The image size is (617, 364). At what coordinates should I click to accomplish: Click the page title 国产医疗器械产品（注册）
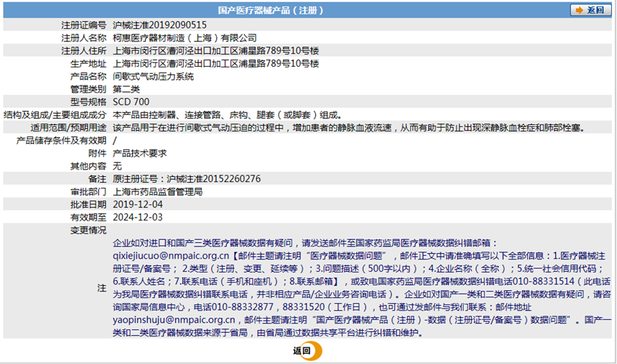271,10
